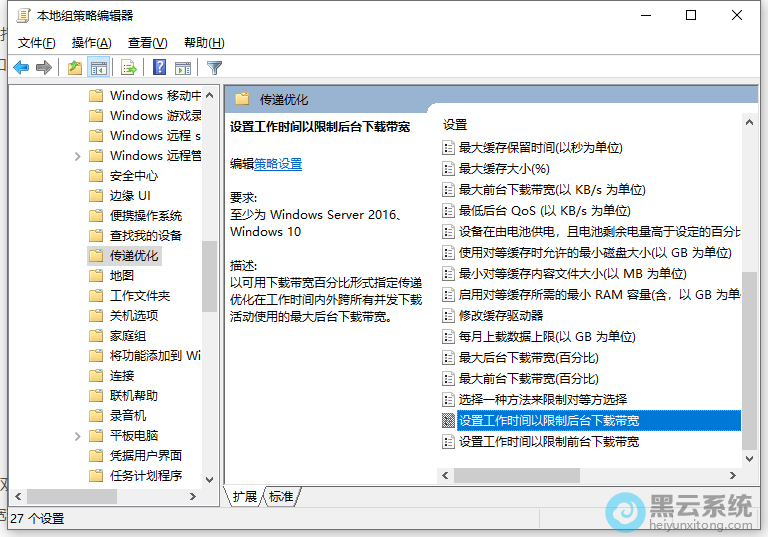Open Help via blue question mark icon

point(159,68)
